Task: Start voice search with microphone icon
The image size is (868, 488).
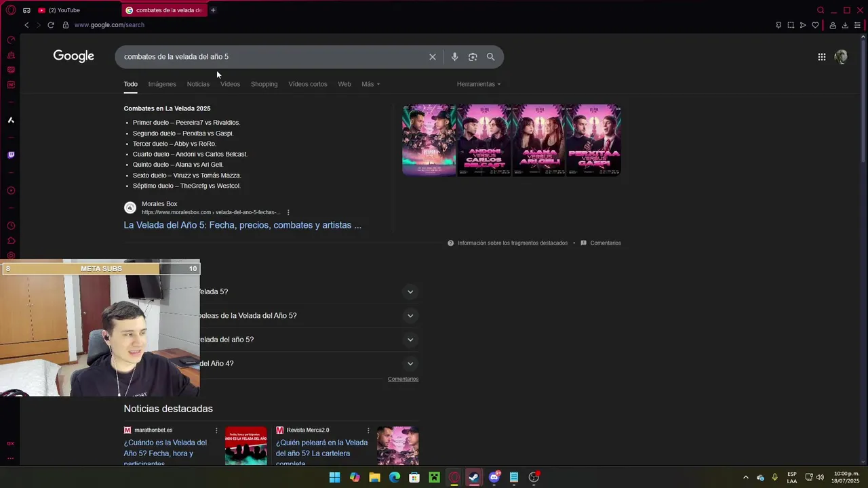Action: tap(454, 57)
